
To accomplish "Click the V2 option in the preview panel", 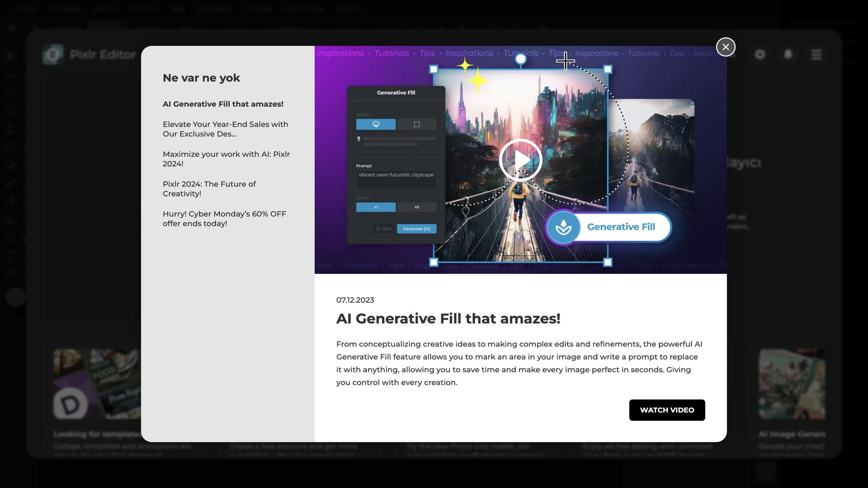I will pyautogui.click(x=416, y=207).
